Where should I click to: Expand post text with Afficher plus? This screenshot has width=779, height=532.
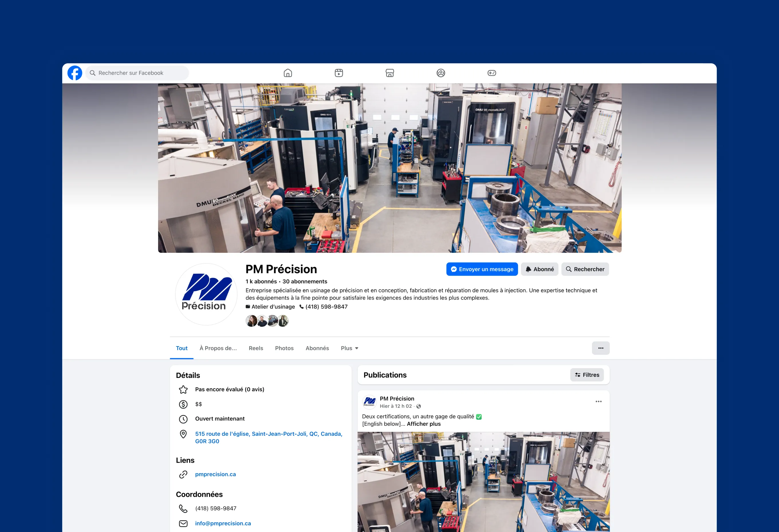click(424, 424)
